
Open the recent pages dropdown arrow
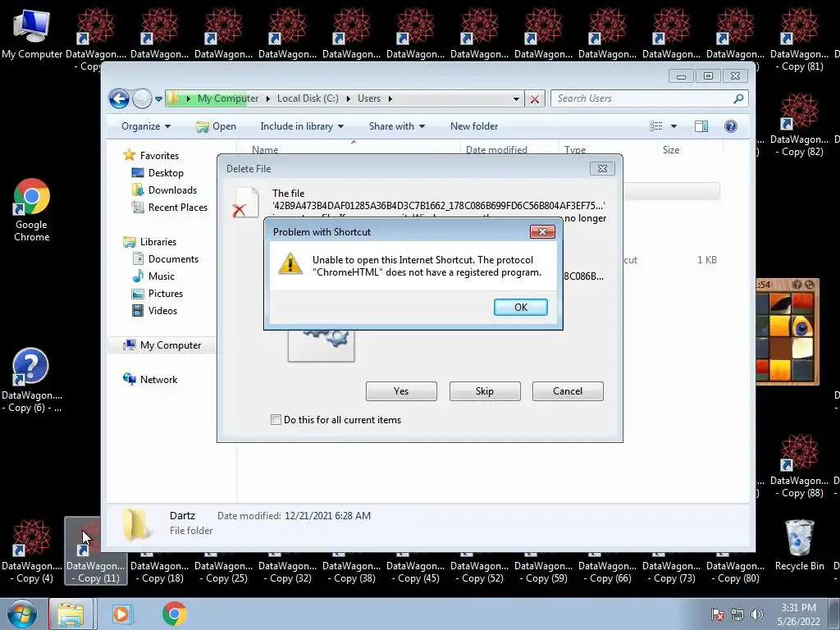click(x=158, y=99)
